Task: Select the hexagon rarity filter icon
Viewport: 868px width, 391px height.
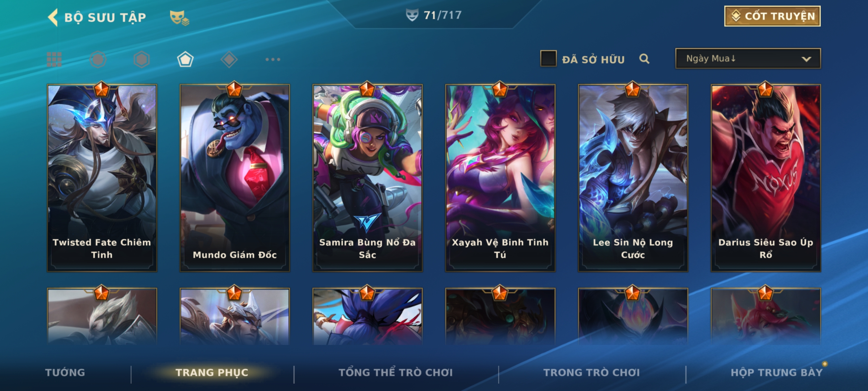Action: tap(141, 59)
